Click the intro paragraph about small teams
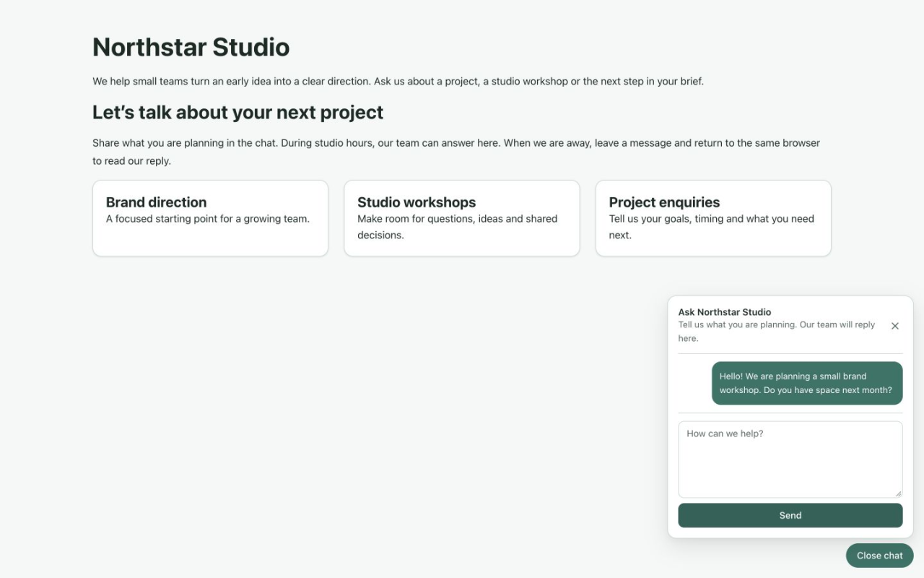Screen dimensions: 924x578 tap(398, 81)
